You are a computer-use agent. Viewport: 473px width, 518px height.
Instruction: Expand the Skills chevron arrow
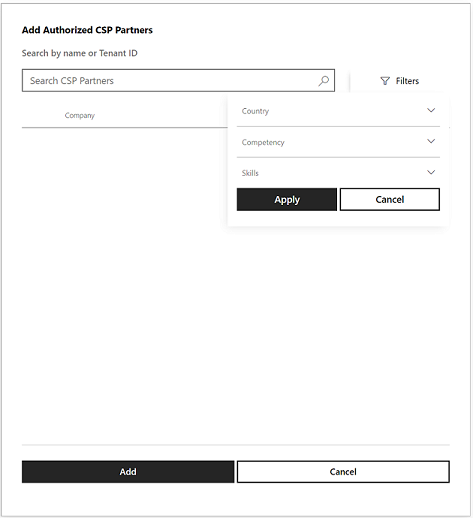click(x=431, y=172)
